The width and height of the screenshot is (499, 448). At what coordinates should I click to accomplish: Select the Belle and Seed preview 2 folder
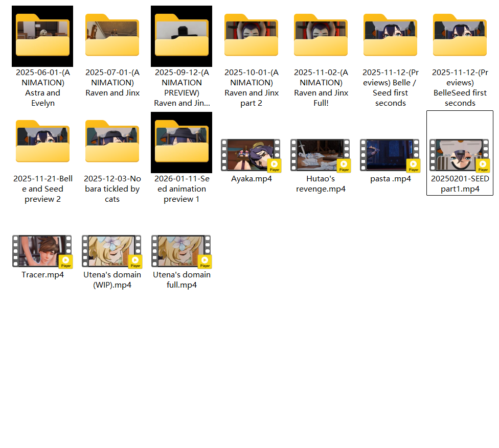(42, 142)
